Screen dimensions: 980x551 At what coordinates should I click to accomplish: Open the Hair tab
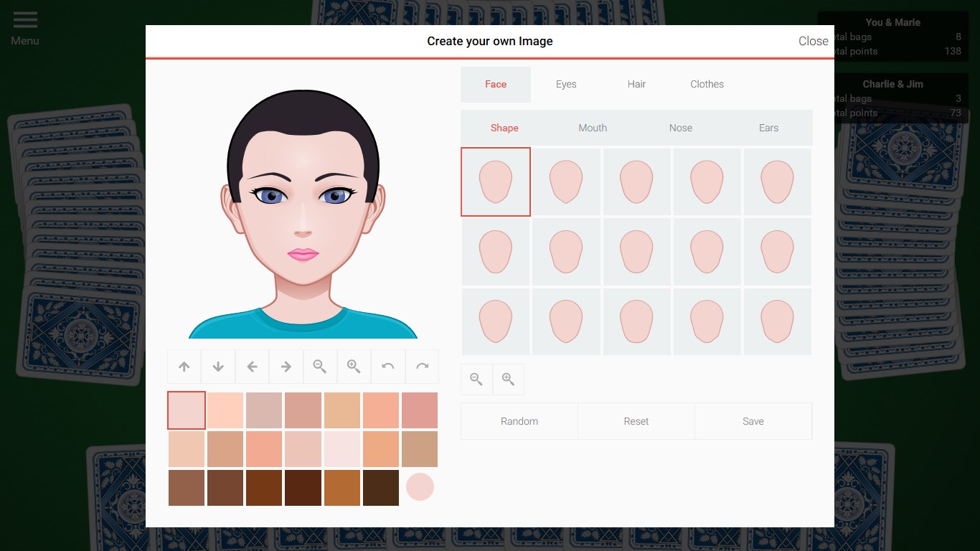point(636,84)
